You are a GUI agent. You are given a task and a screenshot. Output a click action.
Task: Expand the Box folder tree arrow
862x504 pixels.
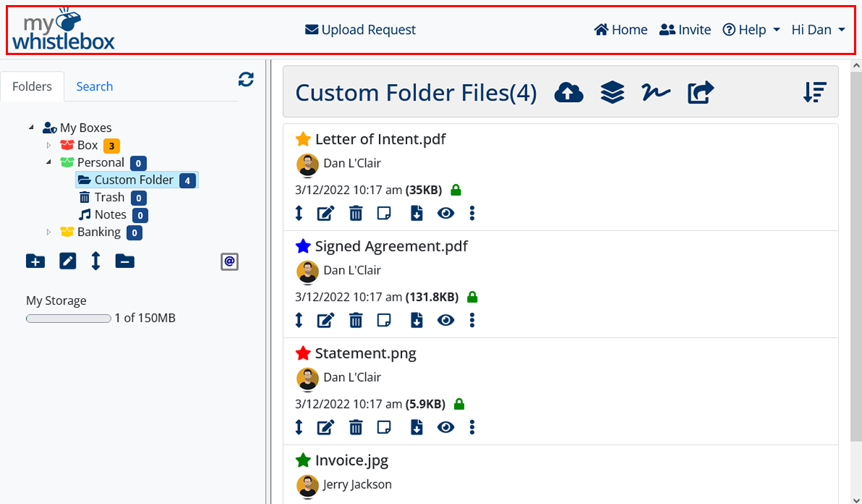click(49, 146)
